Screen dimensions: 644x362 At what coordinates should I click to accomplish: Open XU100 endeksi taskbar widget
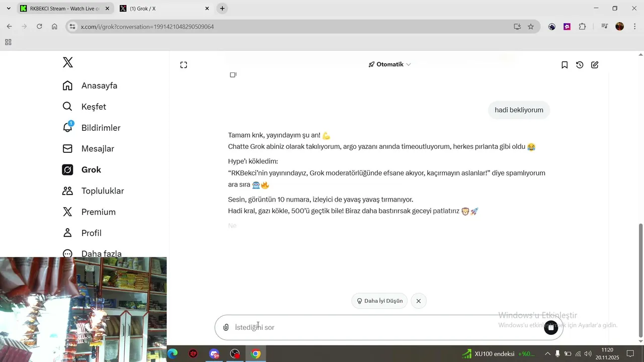click(x=499, y=354)
